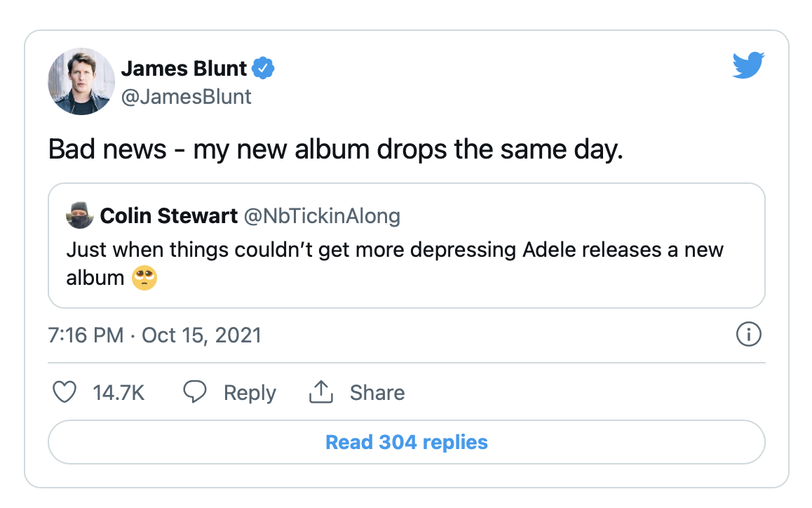Click the blue verified badge

pos(263,68)
